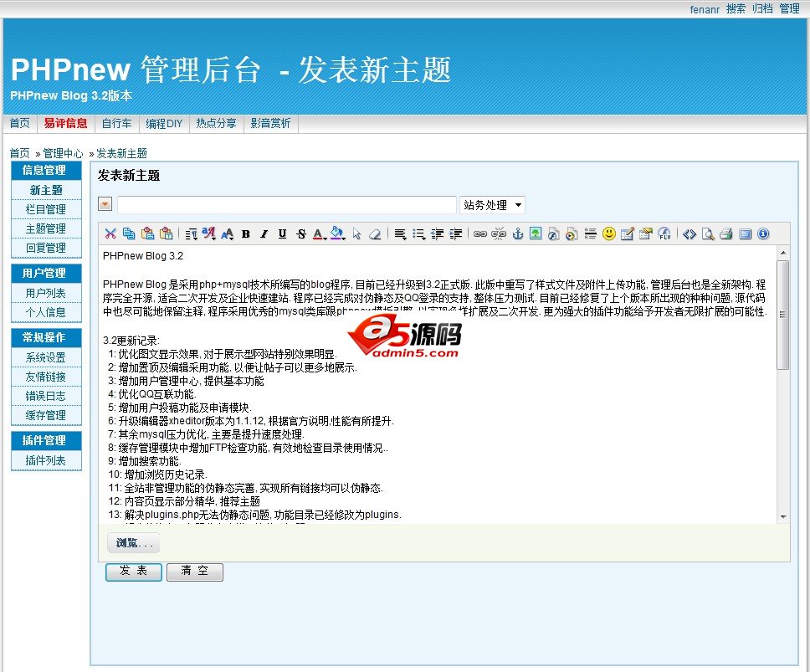
Task: Click the Insert Horizontal Rule icon
Action: coord(591,234)
